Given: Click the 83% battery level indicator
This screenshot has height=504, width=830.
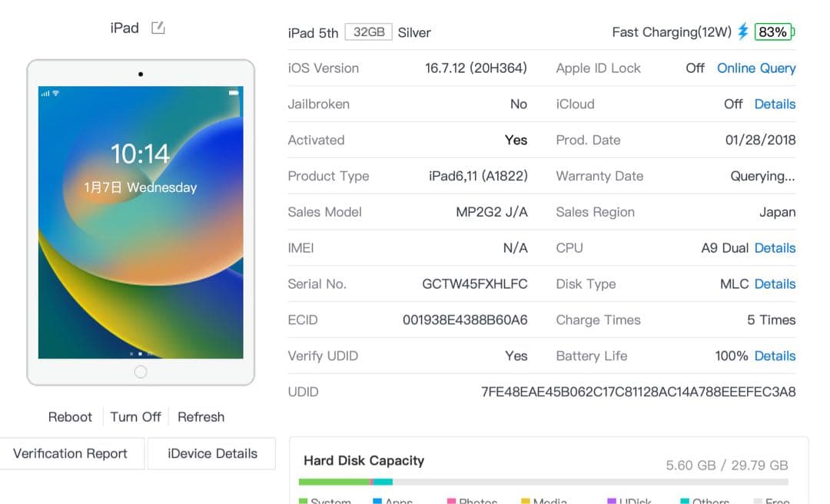Looking at the screenshot, I should click(x=772, y=32).
